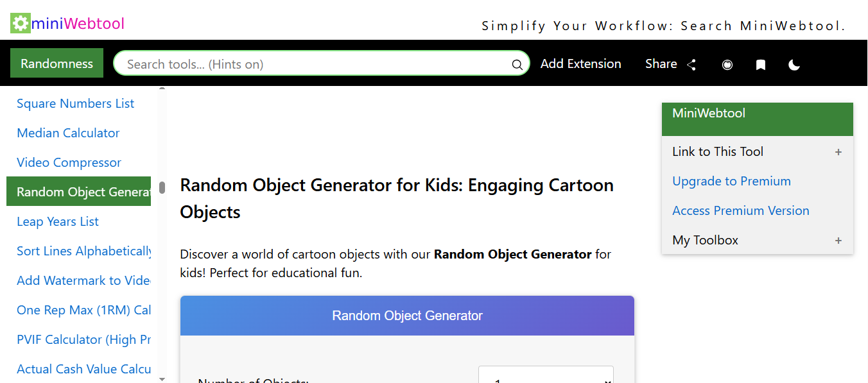Click Access Premium Version
The image size is (868, 383).
click(740, 210)
